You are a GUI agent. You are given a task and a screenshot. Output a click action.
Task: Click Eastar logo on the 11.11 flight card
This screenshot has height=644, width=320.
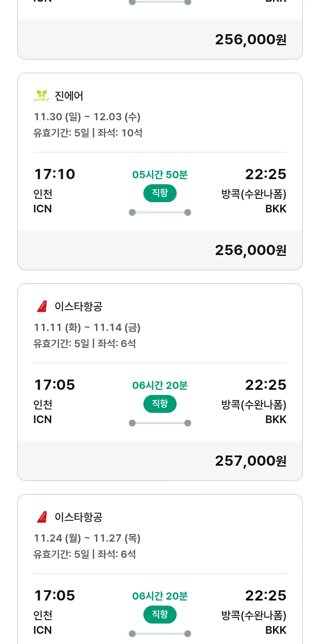(x=42, y=306)
